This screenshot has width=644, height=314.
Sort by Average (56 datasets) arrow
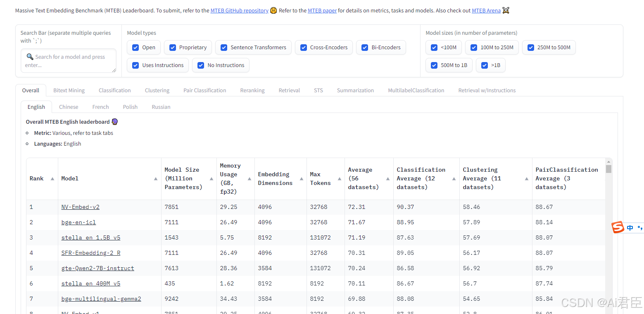tap(388, 179)
